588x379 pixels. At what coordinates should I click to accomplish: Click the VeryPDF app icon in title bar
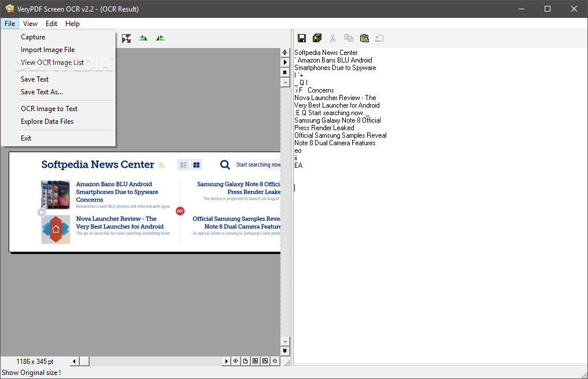click(10, 9)
